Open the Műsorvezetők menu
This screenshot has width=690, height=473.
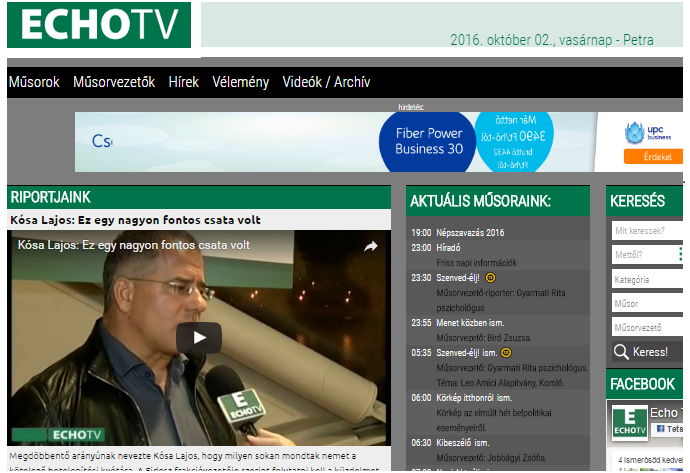tap(114, 82)
